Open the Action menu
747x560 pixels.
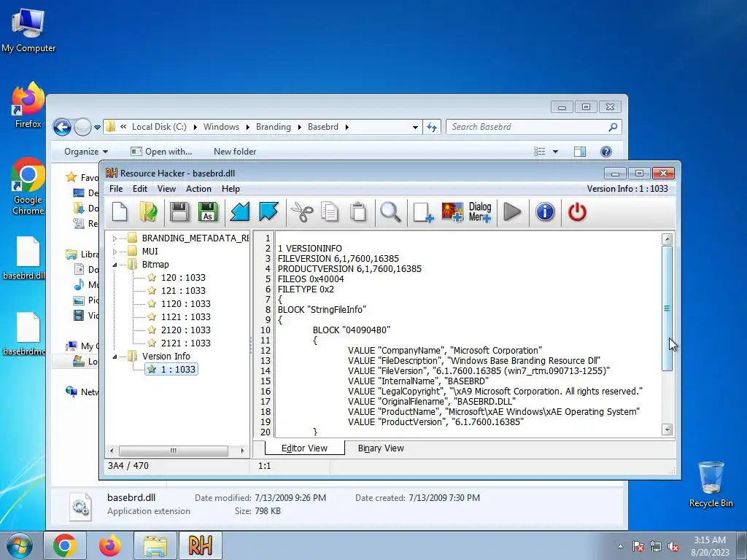pos(198,189)
